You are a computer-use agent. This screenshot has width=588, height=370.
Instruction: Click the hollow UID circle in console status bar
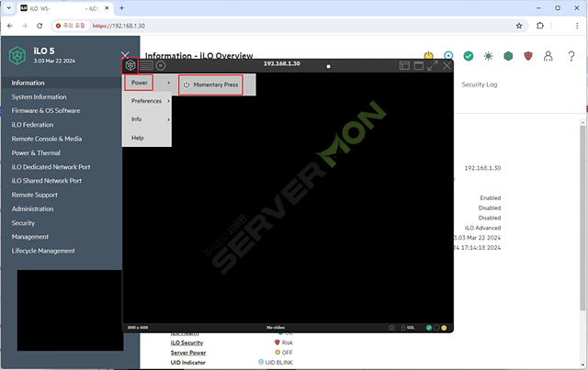click(436, 328)
